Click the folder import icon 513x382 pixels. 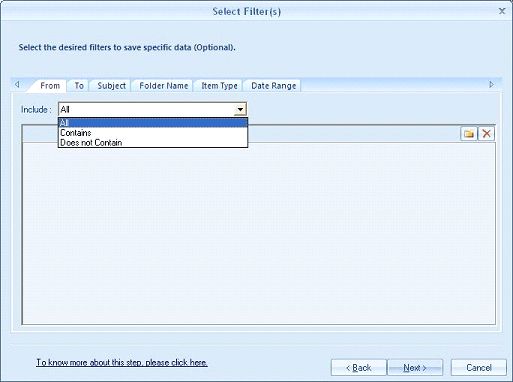[x=469, y=134]
